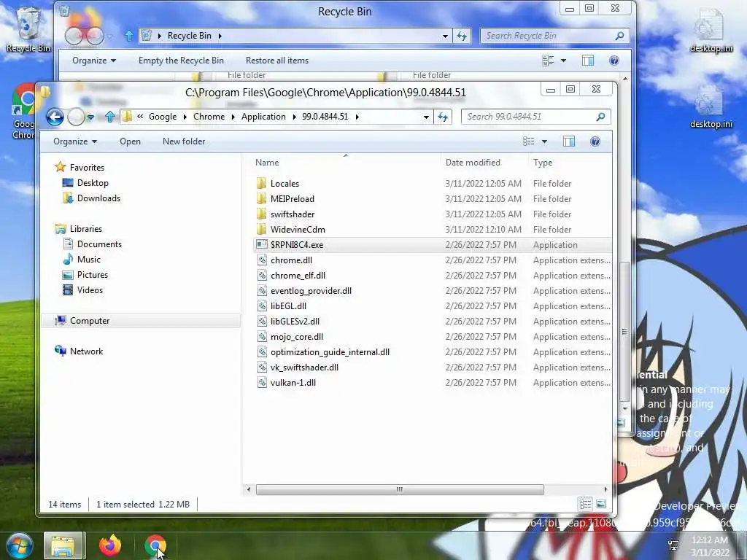Select vulkan-1.dll file
Screen dimensions: 747x560
click(x=293, y=382)
